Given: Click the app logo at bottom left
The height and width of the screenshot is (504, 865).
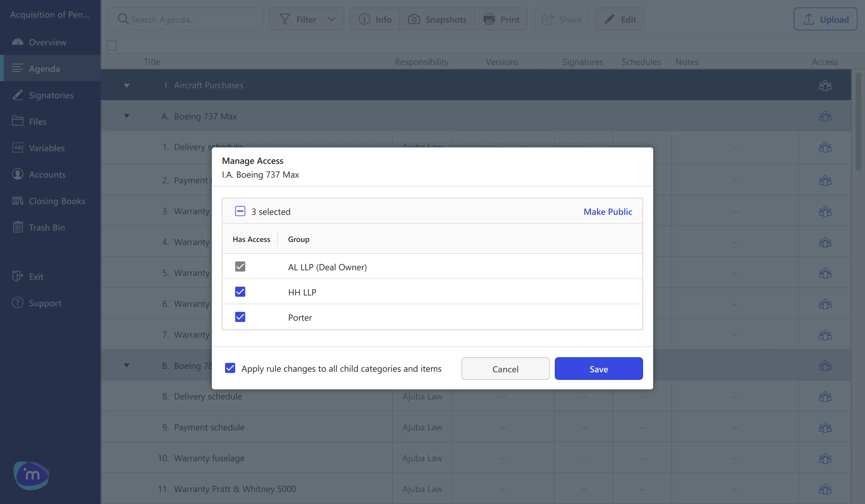Looking at the screenshot, I should point(32,476).
